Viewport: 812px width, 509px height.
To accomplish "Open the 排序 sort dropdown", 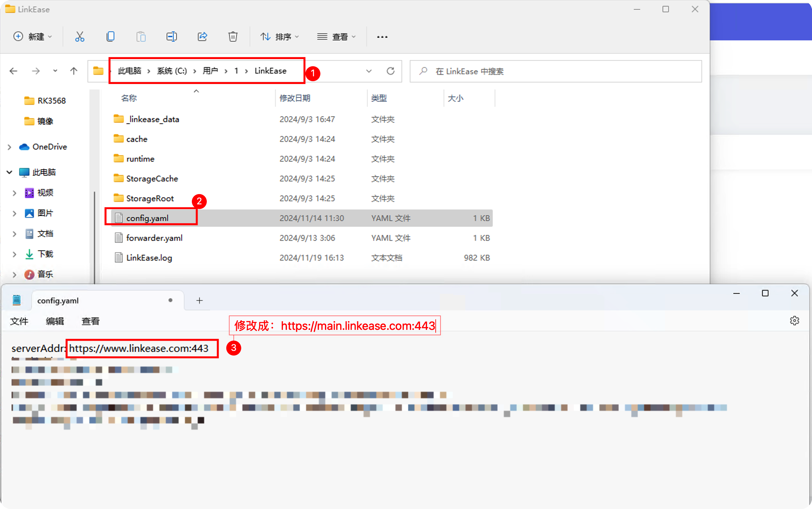I will click(x=280, y=36).
